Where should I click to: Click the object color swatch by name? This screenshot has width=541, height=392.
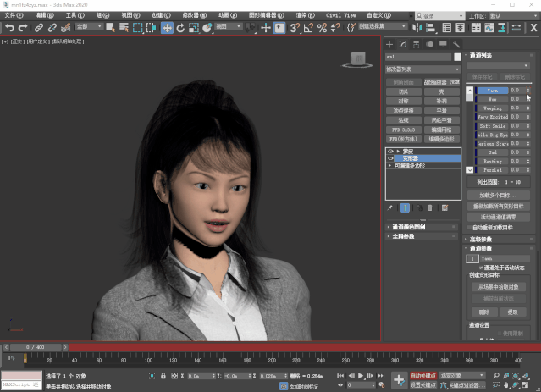[x=457, y=58]
